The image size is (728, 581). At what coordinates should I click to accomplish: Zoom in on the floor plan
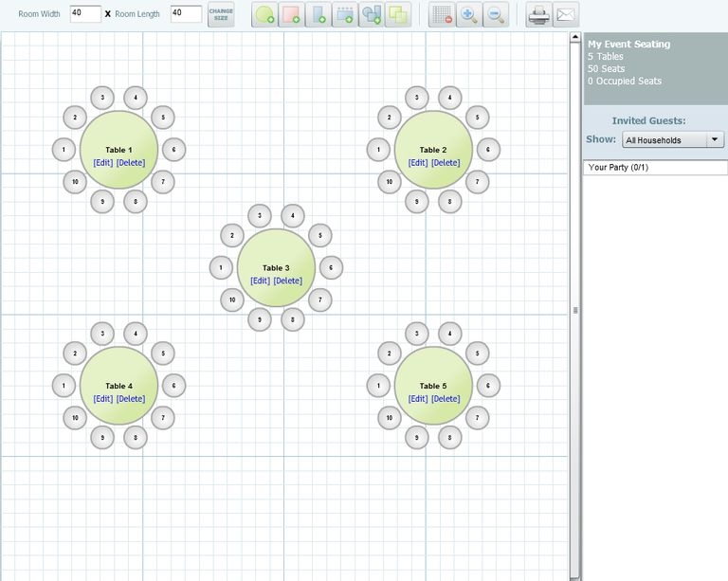[468, 15]
